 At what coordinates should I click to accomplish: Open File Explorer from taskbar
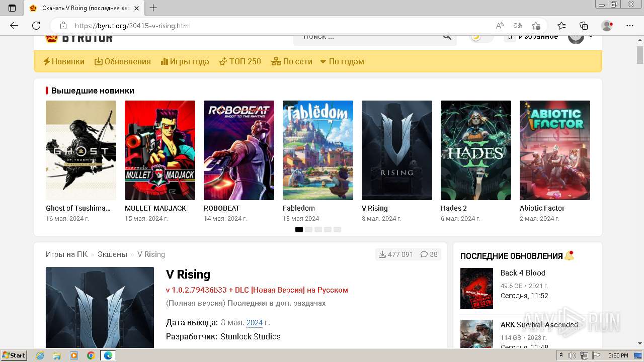57,355
